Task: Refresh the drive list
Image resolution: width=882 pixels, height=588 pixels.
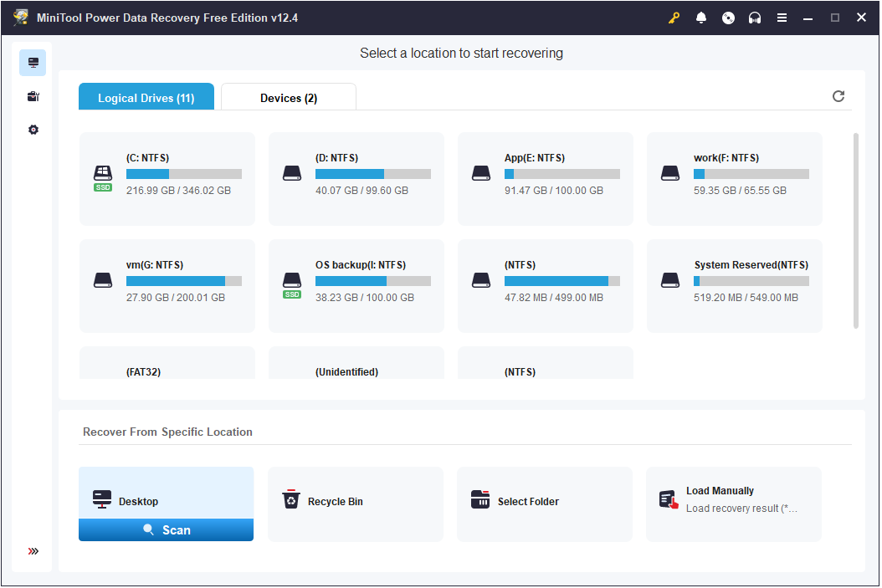Action: pyautogui.click(x=838, y=96)
